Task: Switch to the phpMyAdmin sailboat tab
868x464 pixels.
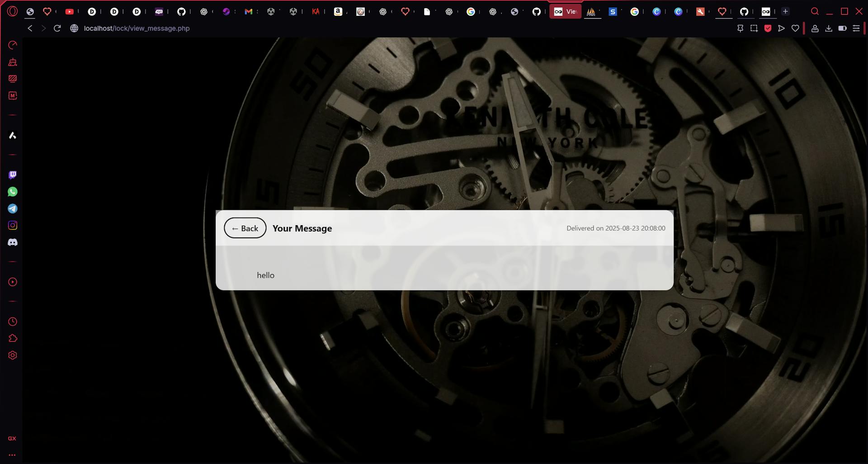Action: click(591, 12)
